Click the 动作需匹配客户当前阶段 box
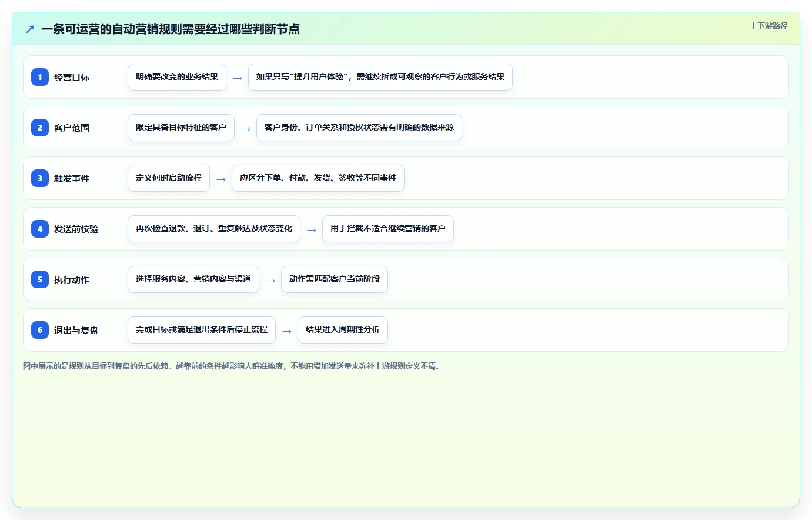This screenshot has height=520, width=812. pos(335,279)
